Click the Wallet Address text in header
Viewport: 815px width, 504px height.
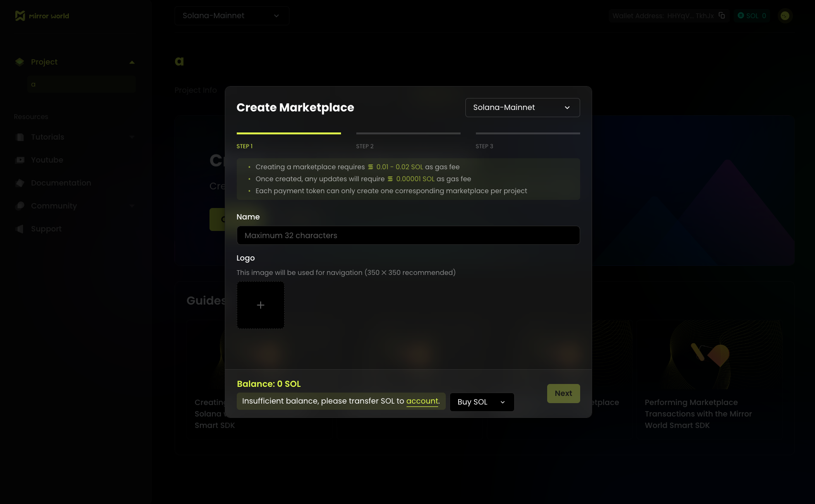click(663, 16)
